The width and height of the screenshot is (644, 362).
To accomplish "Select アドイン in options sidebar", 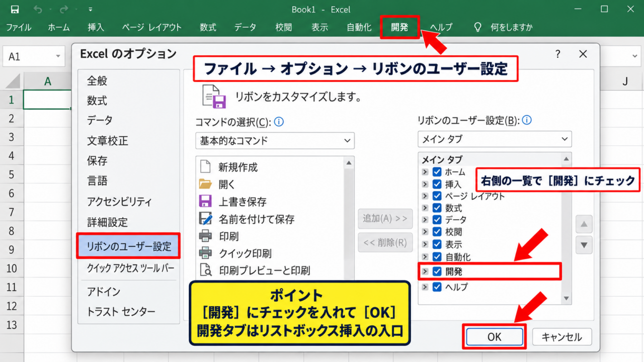I will coord(104,292).
